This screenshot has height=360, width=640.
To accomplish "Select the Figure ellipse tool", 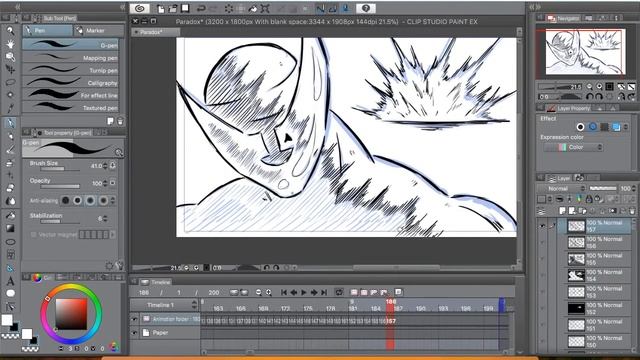I will click(10, 242).
